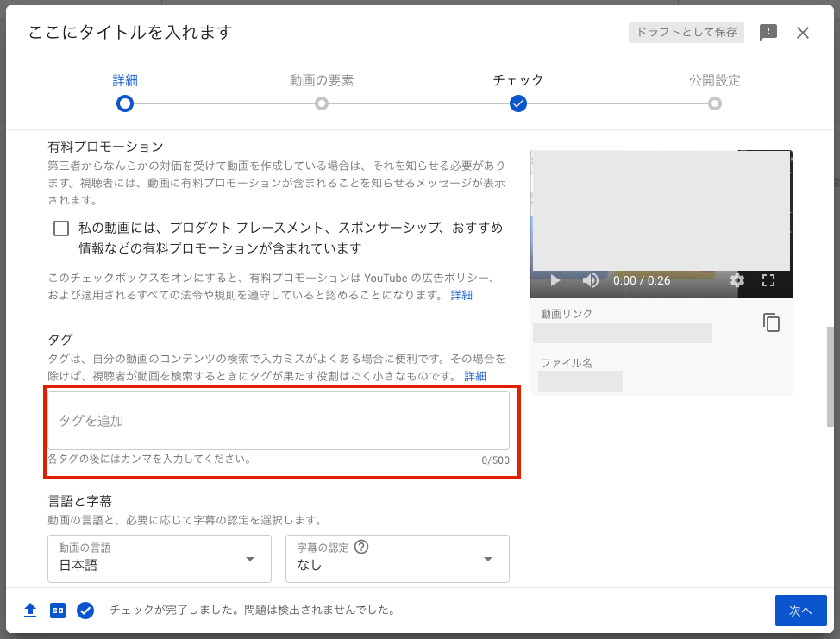Click the 0/500 character counter
The image size is (840, 639).
pyautogui.click(x=495, y=460)
